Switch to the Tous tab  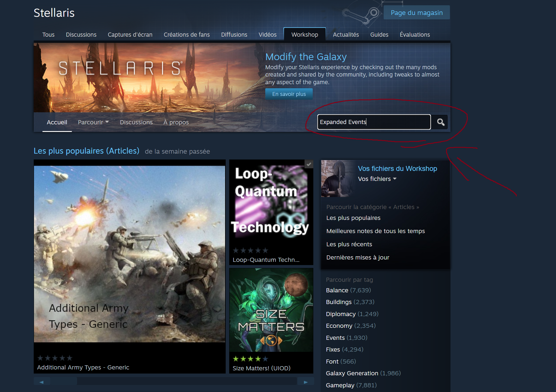(x=48, y=35)
